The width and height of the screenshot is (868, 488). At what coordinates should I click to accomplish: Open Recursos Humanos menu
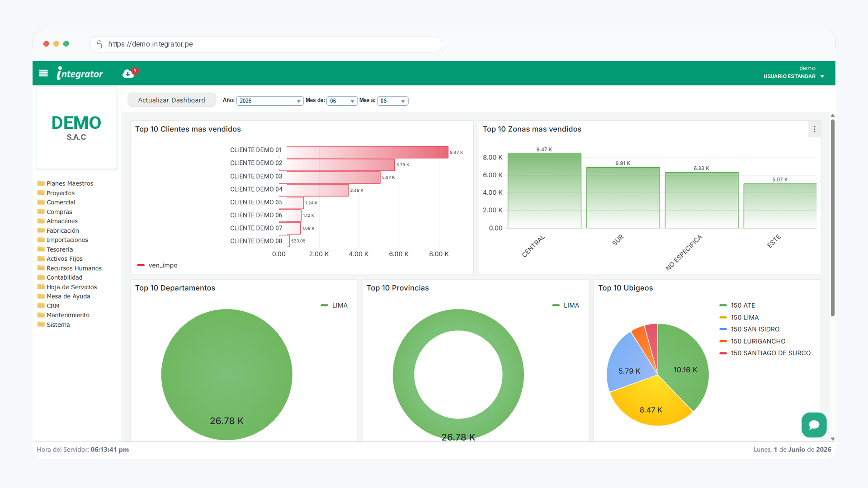click(74, 268)
